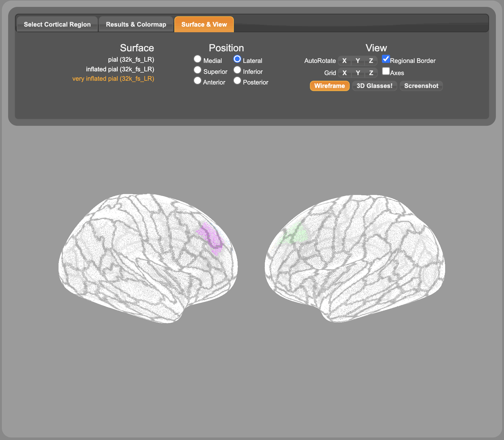Toggle AutoRotate around X axis
504x440 pixels.
pyautogui.click(x=344, y=61)
